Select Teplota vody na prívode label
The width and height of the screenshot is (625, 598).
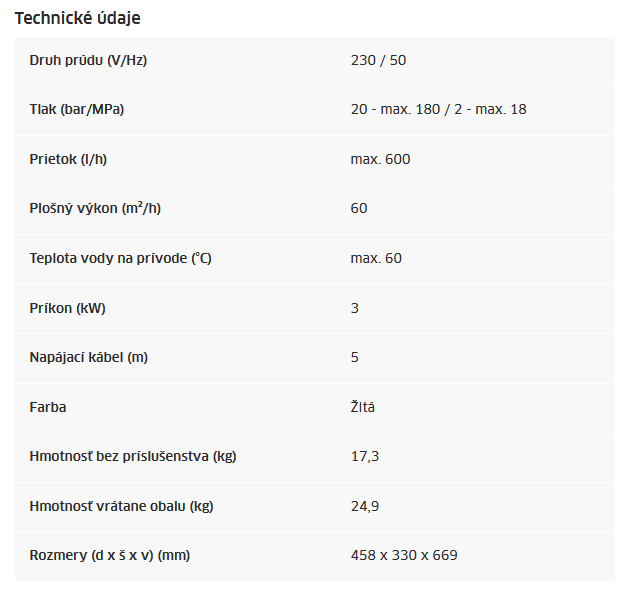tap(120, 258)
